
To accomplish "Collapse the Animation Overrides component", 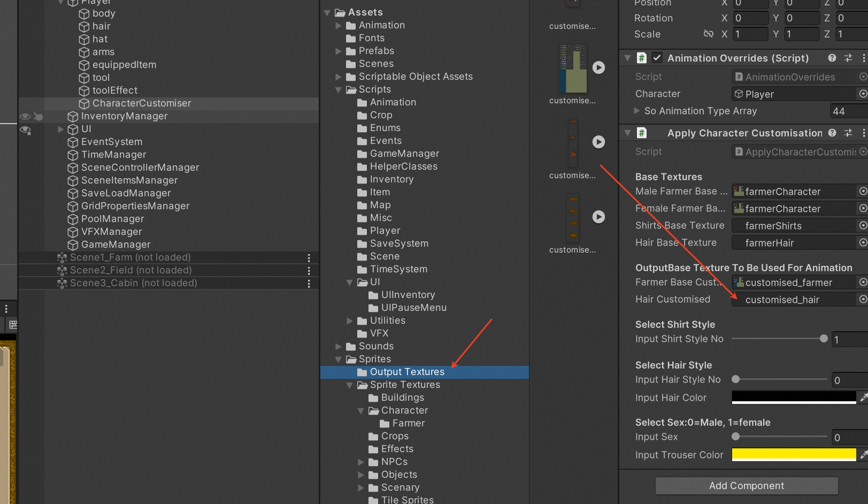I will click(x=628, y=58).
